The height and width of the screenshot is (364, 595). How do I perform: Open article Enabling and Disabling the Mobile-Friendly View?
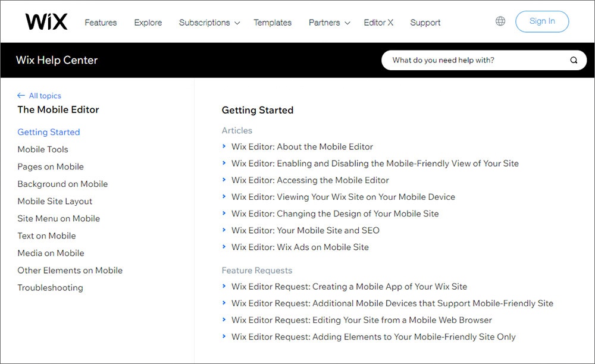(x=375, y=164)
